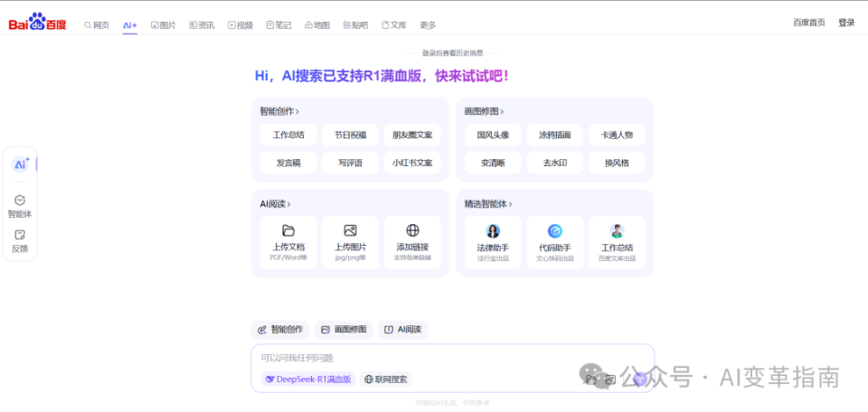Switch to the 地图 tab
868x412 pixels.
coord(317,25)
